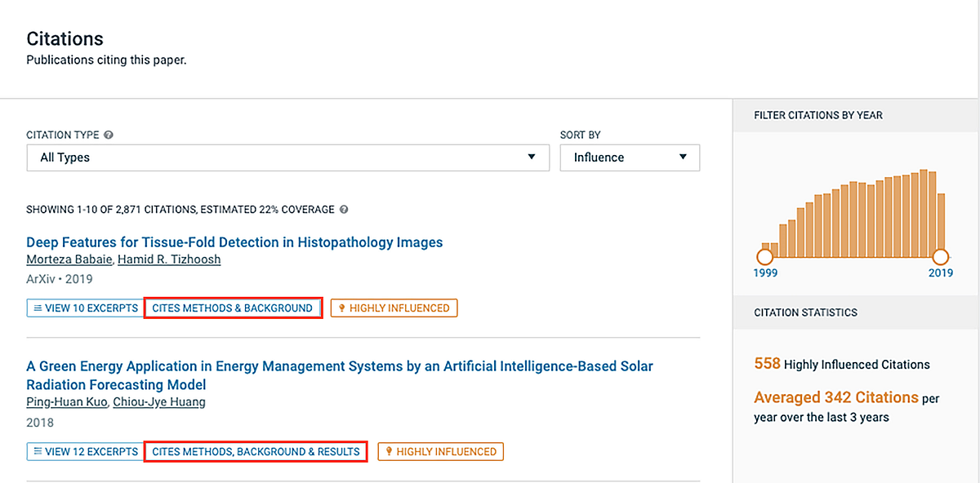Click the 2019 year slider handle
The image size is (980, 483).
[x=941, y=257]
